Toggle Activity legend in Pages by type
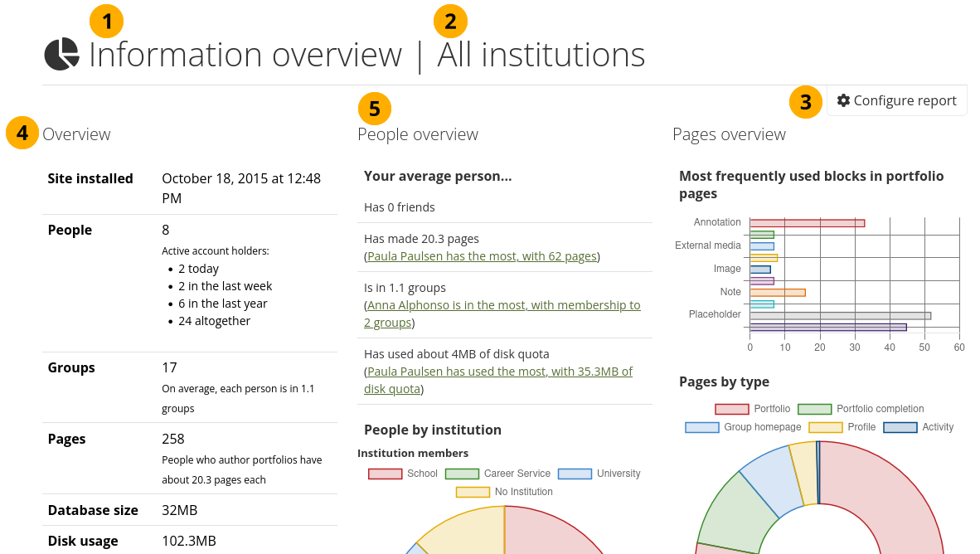This screenshot has height=554, width=980. pos(918,427)
